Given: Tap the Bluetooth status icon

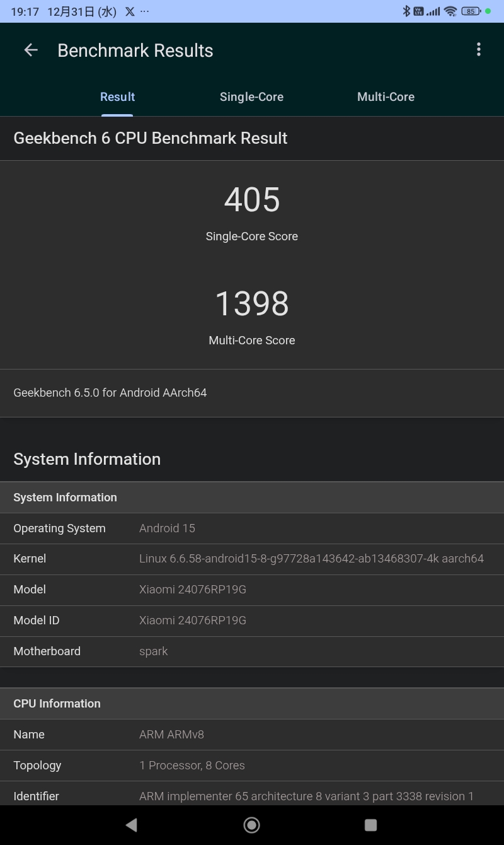Looking at the screenshot, I should click(x=406, y=11).
